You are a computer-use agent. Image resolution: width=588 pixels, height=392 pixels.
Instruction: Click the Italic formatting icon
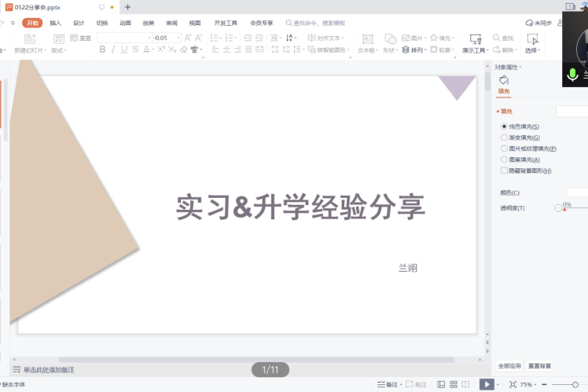click(x=113, y=49)
